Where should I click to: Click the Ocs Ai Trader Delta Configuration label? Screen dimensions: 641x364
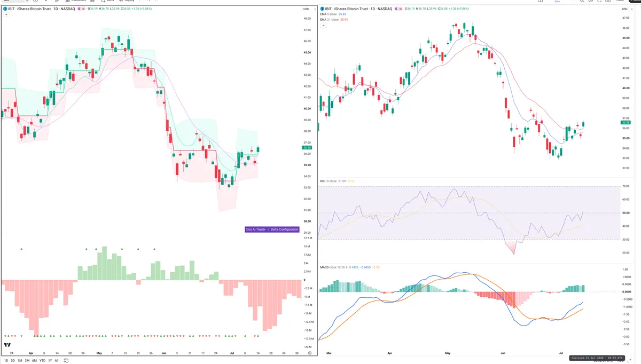coord(272,230)
